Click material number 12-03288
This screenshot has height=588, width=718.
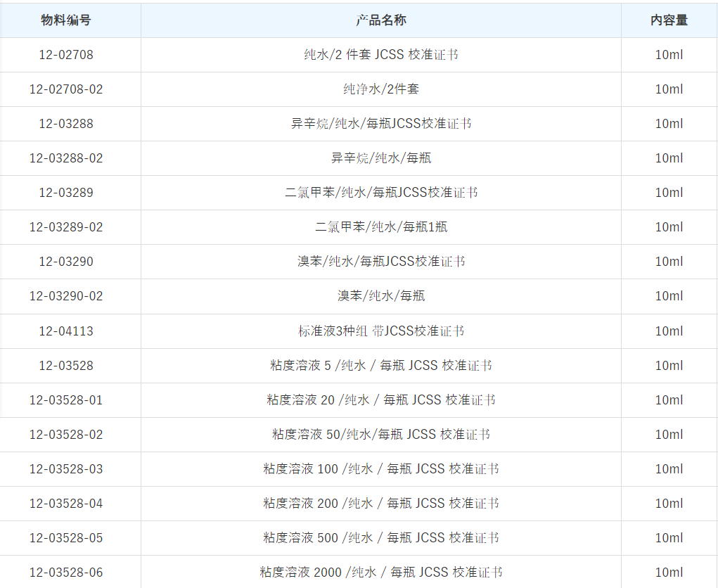click(66, 124)
